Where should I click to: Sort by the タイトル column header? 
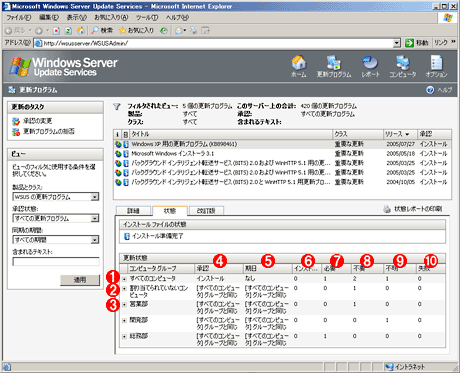[x=230, y=134]
